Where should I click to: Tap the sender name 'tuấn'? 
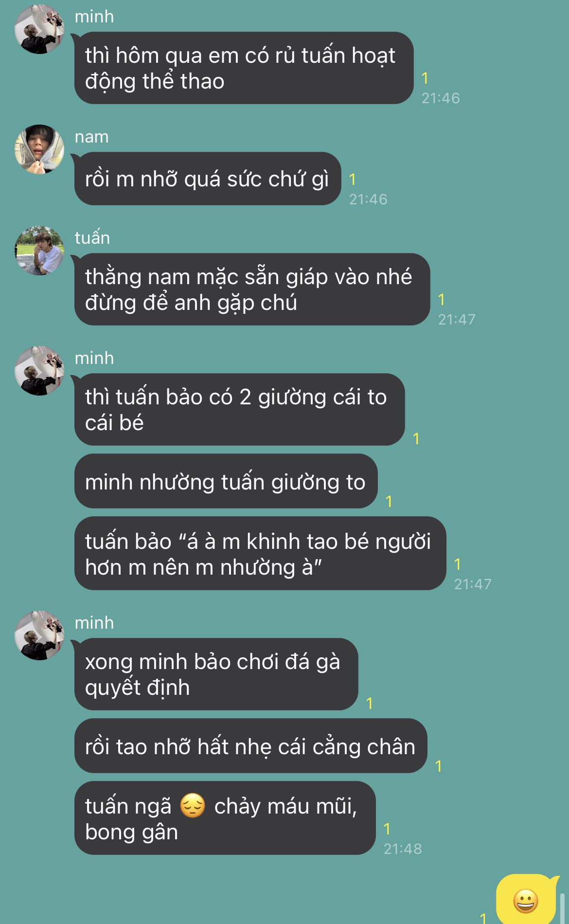92,237
